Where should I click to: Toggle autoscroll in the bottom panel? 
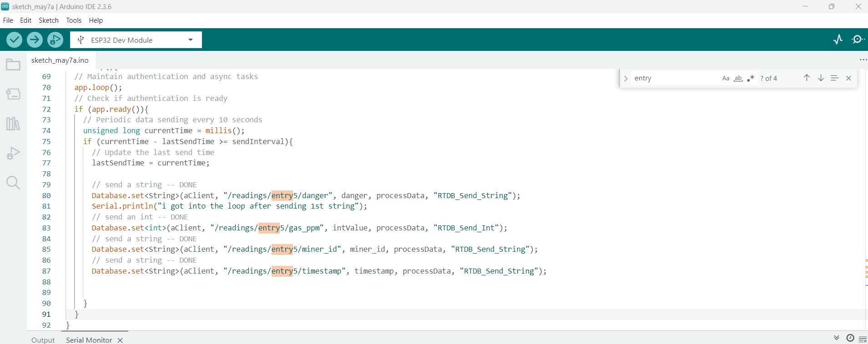point(836,338)
